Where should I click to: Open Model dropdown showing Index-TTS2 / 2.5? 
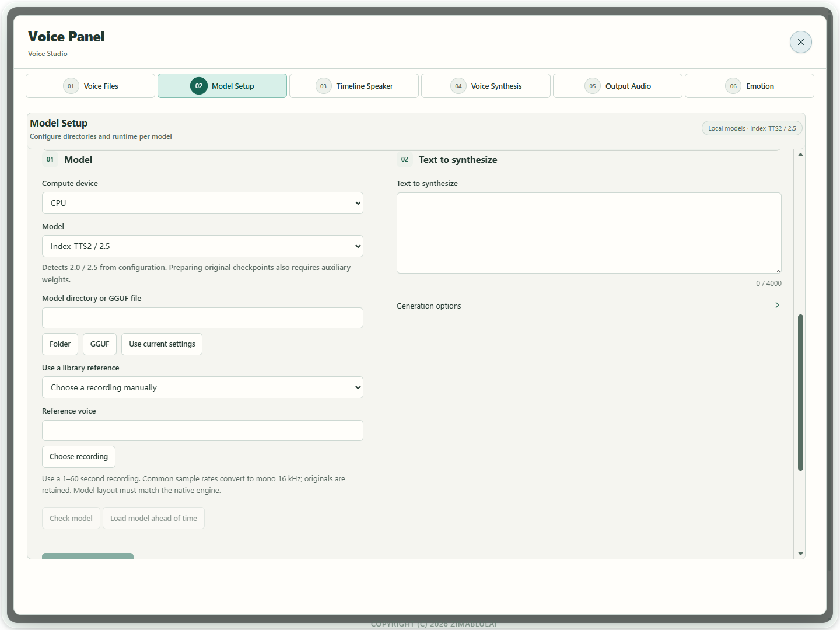point(202,246)
